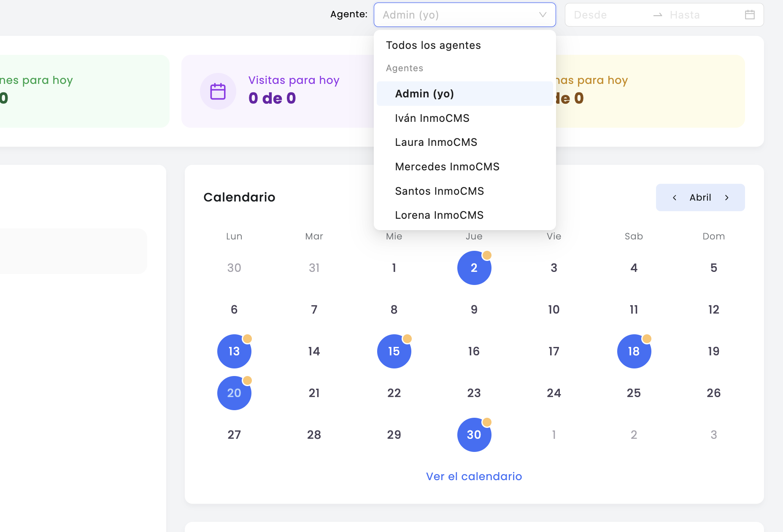This screenshot has height=532, width=783.
Task: Click day 9 in the calendar
Action: coord(474,309)
